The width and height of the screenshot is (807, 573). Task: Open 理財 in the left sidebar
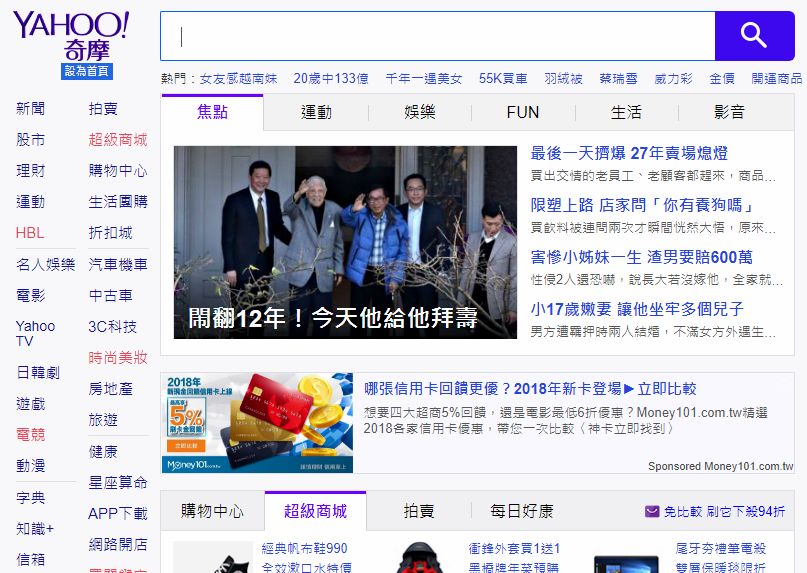[30, 170]
